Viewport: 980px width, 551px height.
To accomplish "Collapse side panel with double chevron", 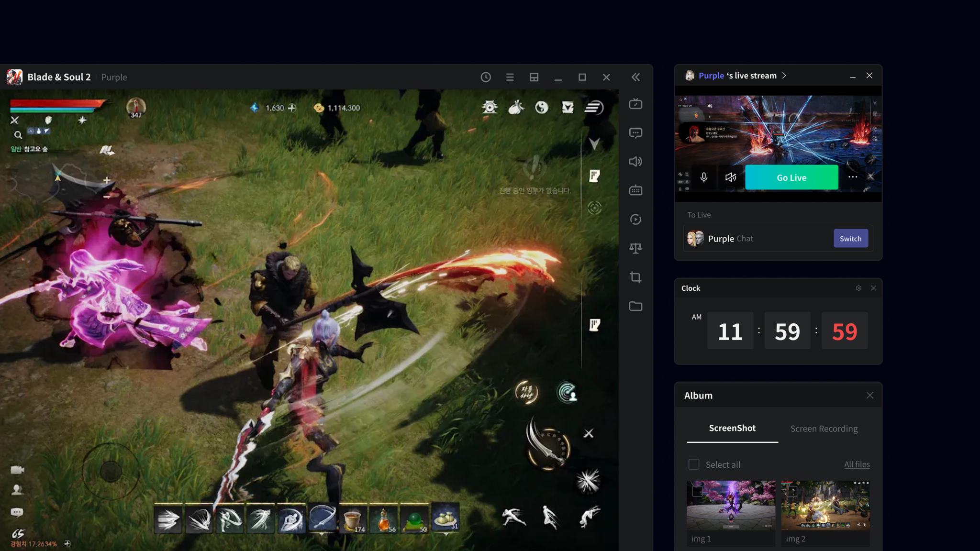I will coord(635,77).
